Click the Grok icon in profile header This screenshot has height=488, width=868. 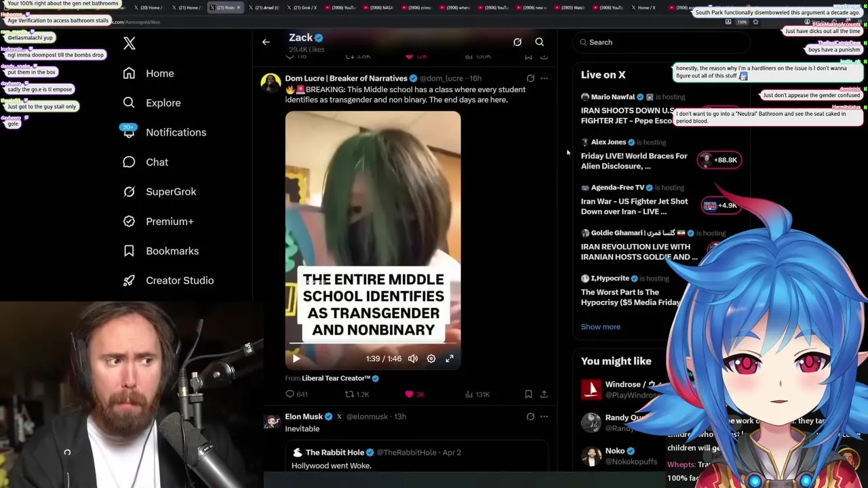point(517,42)
